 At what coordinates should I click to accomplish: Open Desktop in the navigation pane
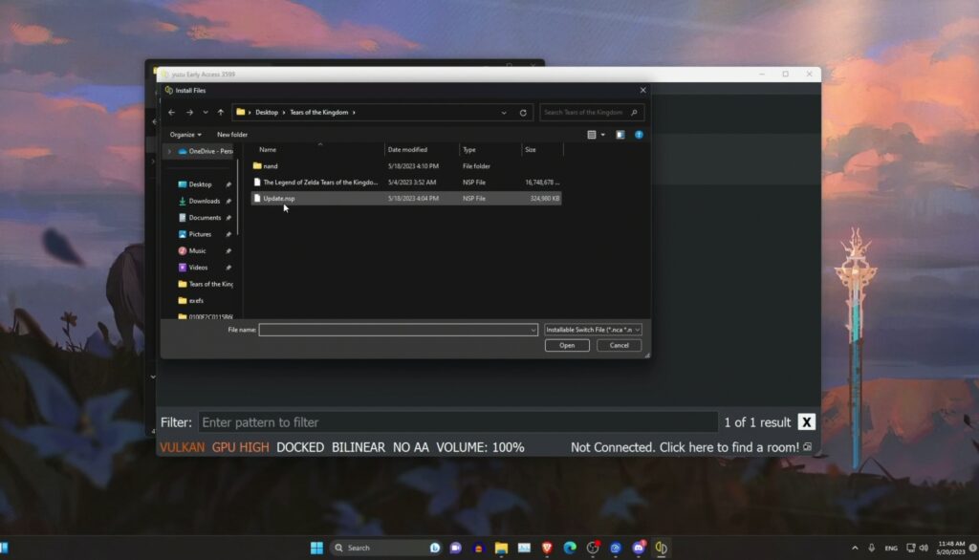point(201,184)
